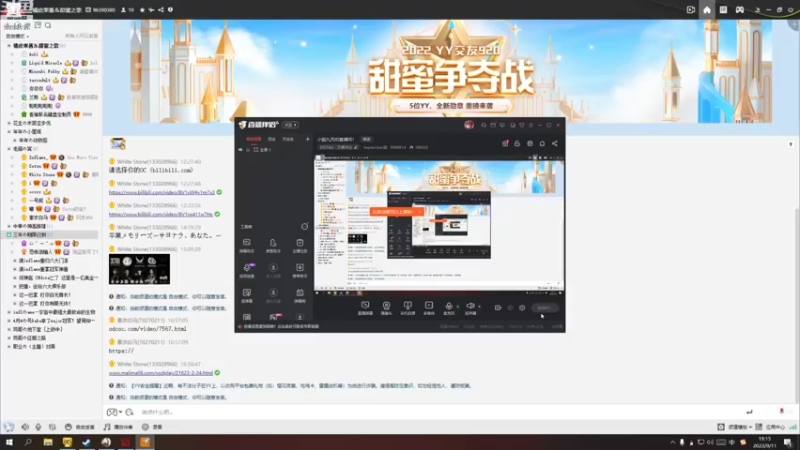Open the 频道模板 menu at bottom right
800x450 pixels.
(x=734, y=427)
